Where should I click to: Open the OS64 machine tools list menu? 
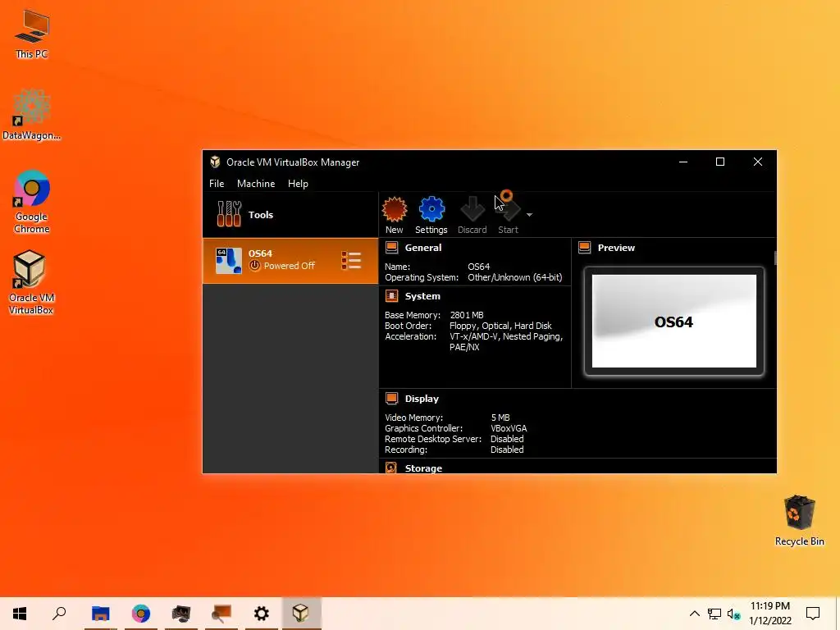click(351, 261)
